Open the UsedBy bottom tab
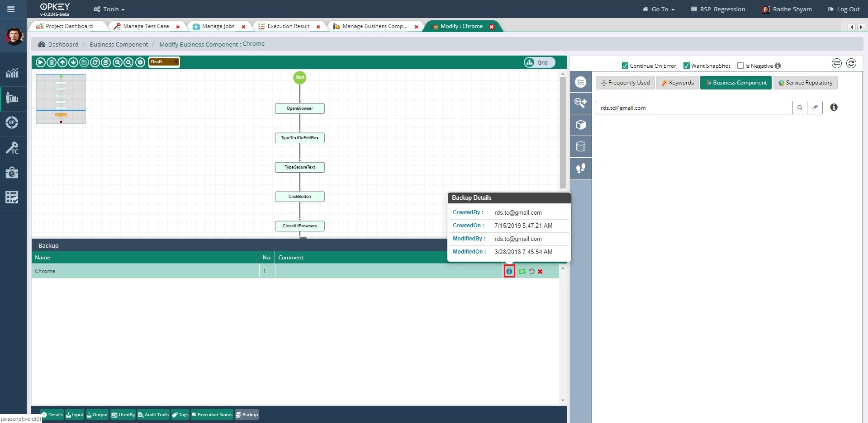 [123, 415]
